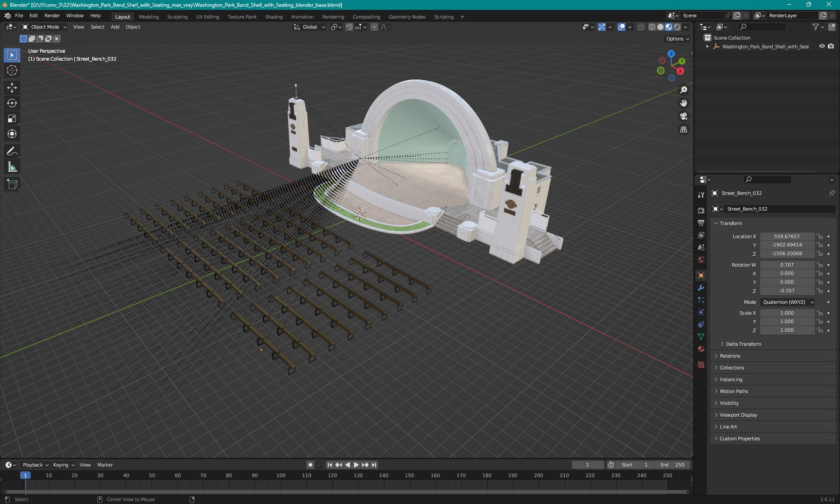
Task: Open Global transform orientation dropdown
Action: point(309,27)
